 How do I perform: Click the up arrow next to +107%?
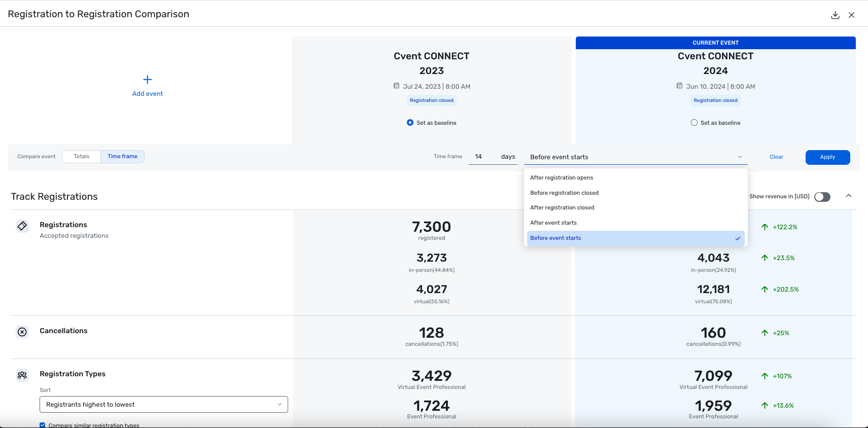[765, 376]
